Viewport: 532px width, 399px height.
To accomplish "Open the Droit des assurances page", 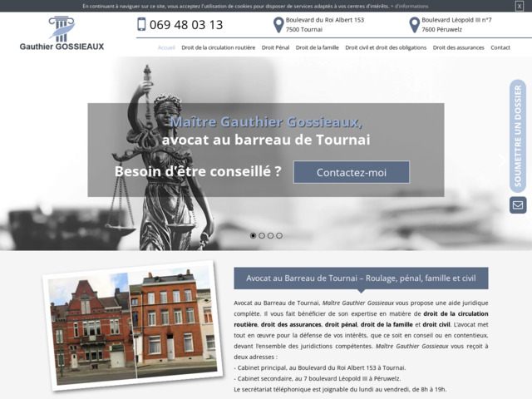I will coord(458,48).
